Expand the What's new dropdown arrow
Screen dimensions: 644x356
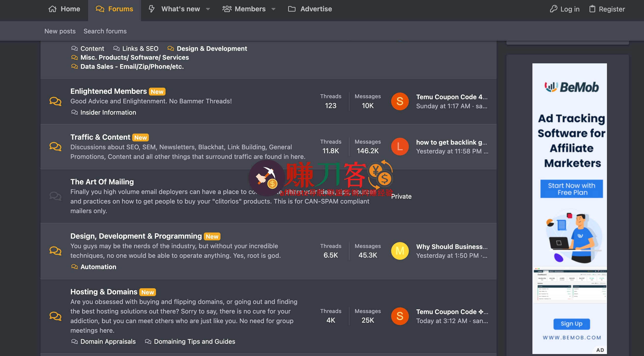[x=208, y=9]
